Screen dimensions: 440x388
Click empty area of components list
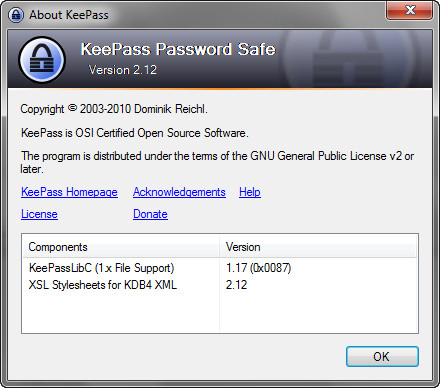click(220, 313)
